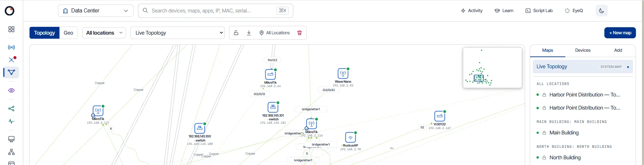Viewport: 644px width, 165px height.
Task: Open the Live Topology map dropdown
Action: pos(177,33)
